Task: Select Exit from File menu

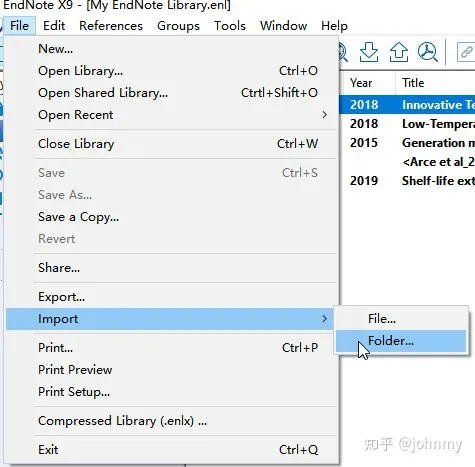Action: pos(171,450)
